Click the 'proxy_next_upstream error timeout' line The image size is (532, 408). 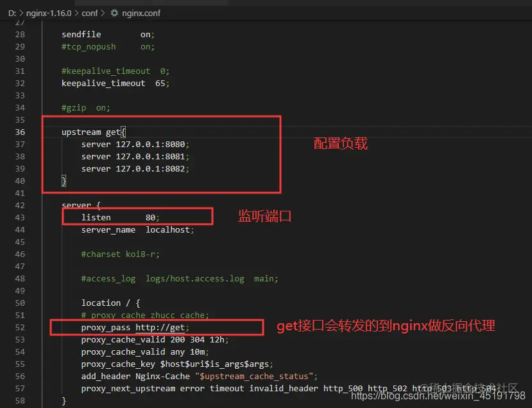289,389
